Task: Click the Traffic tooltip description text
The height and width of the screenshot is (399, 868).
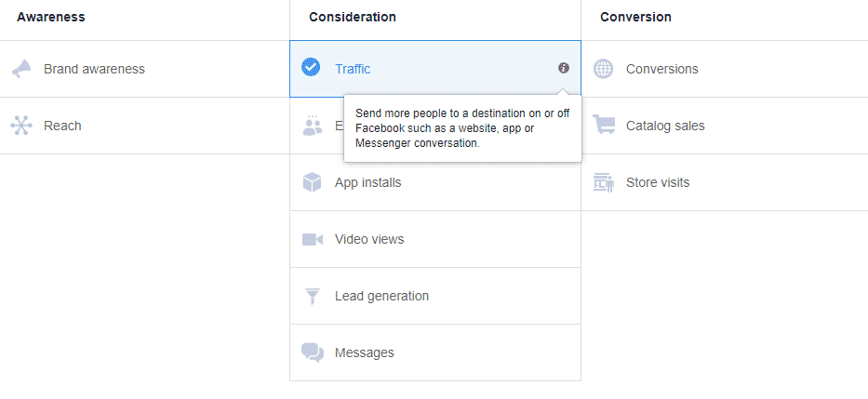Action: coord(462,128)
